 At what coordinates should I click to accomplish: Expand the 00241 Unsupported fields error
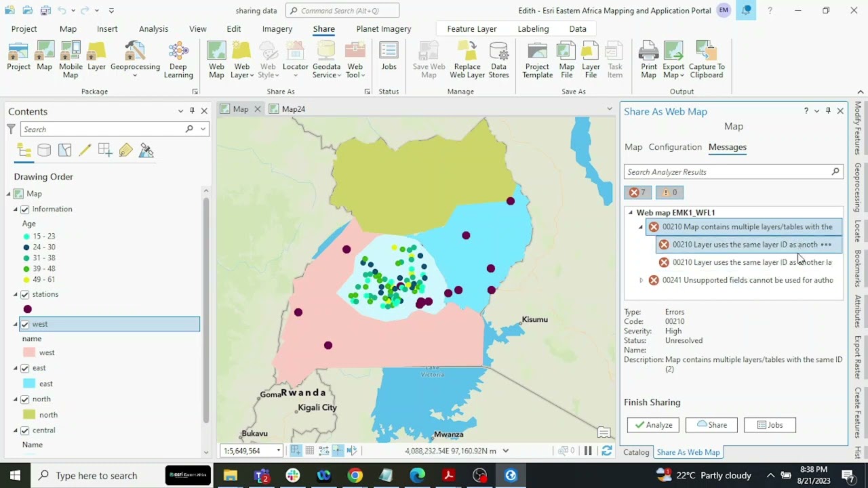point(642,280)
